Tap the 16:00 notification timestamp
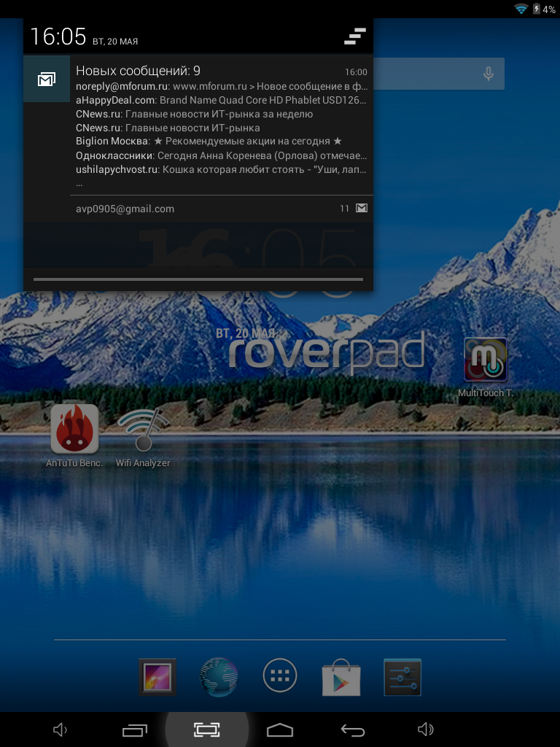 coord(356,72)
